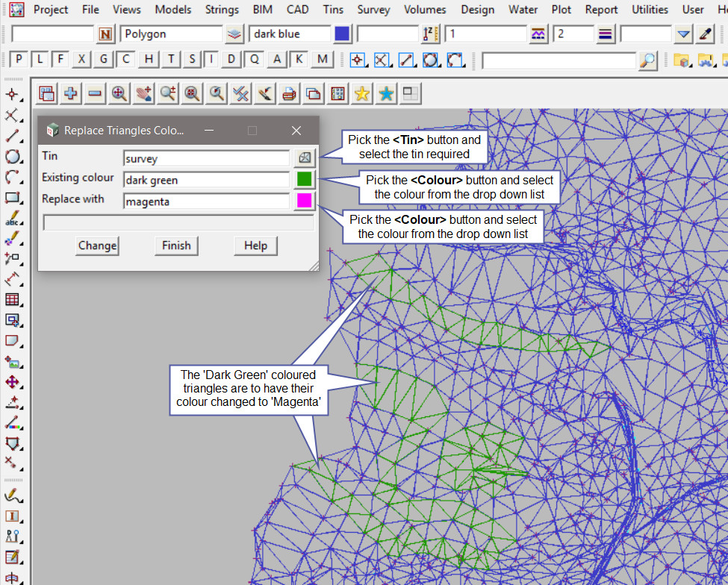This screenshot has width=728, height=585.
Task: Click the printer plot icon in view toolbar
Action: click(289, 93)
